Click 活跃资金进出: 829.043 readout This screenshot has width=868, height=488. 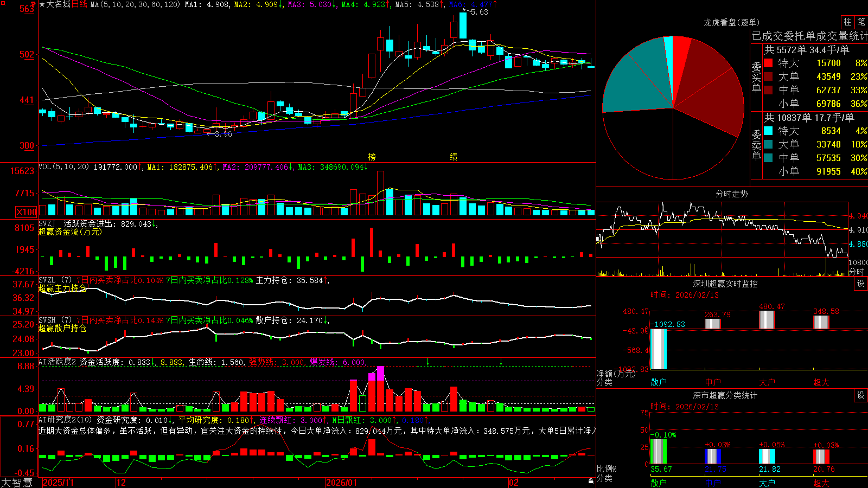108,223
